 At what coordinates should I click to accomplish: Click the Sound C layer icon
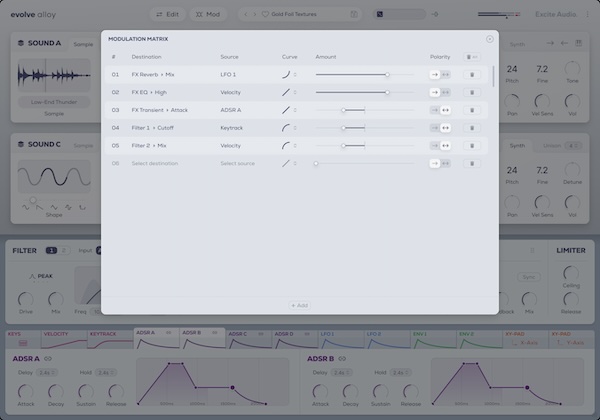(x=21, y=144)
